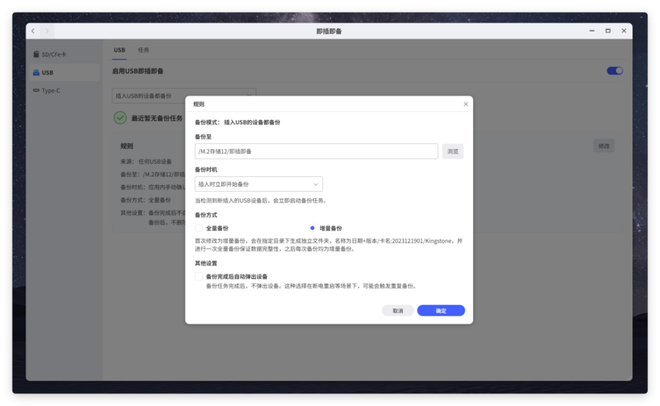Viewport: 660px width, 406px height.
Task: Click the green checkmark status icon
Action: 120,117
